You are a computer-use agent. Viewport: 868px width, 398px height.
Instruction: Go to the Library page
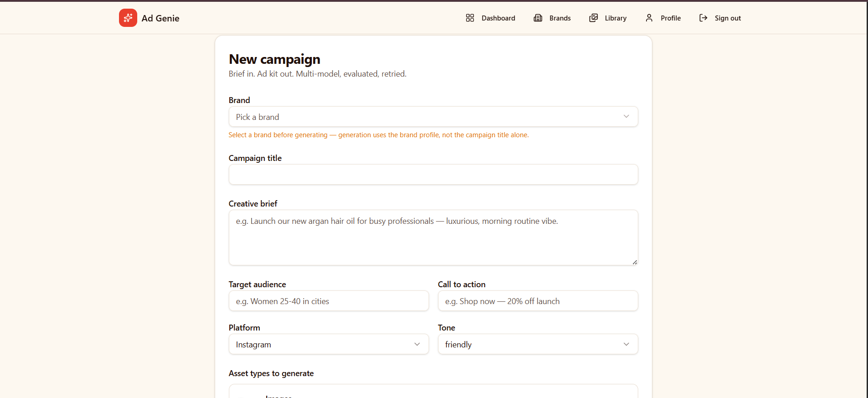608,18
